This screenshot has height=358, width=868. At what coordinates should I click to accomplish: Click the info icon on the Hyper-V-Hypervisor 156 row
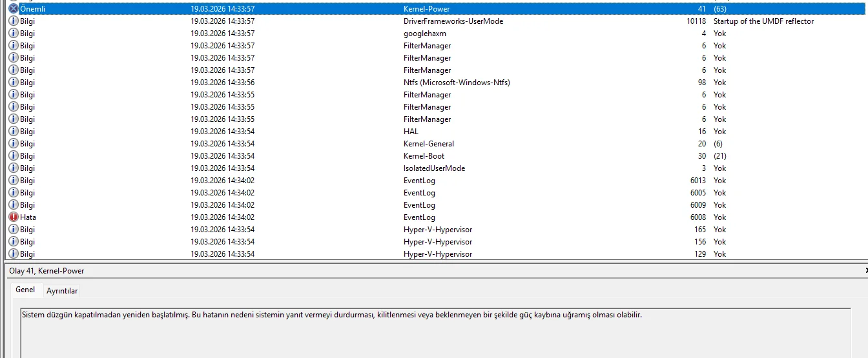[x=14, y=242]
